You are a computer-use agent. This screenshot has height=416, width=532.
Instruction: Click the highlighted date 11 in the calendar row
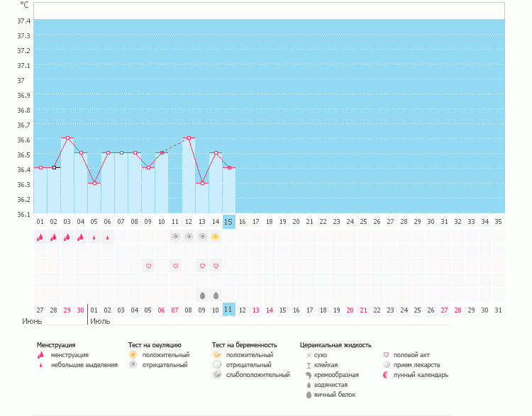[x=228, y=310]
